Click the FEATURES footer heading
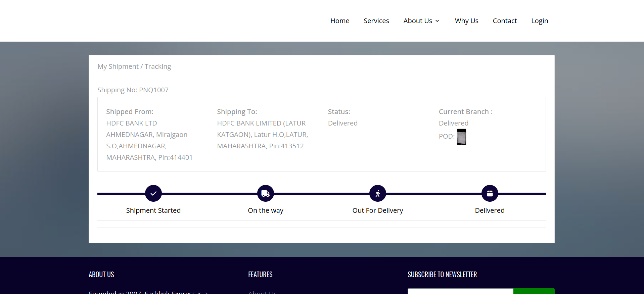This screenshot has width=644, height=294. pos(260,275)
